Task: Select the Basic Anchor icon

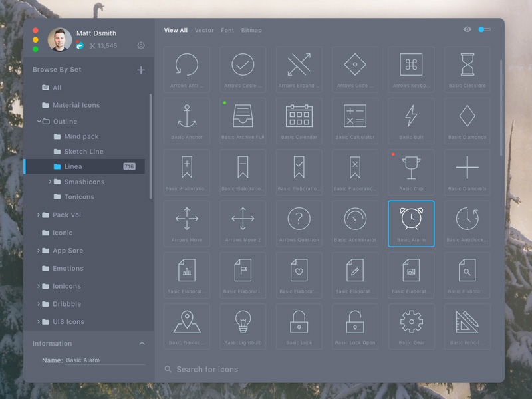Action: (x=187, y=120)
